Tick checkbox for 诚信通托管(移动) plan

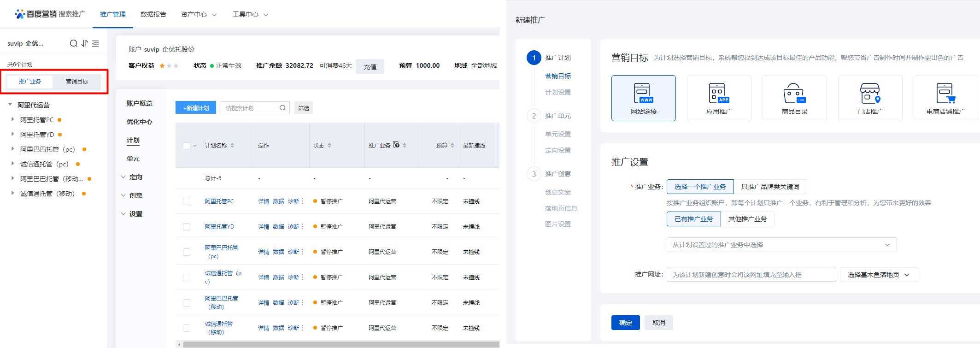(x=187, y=328)
